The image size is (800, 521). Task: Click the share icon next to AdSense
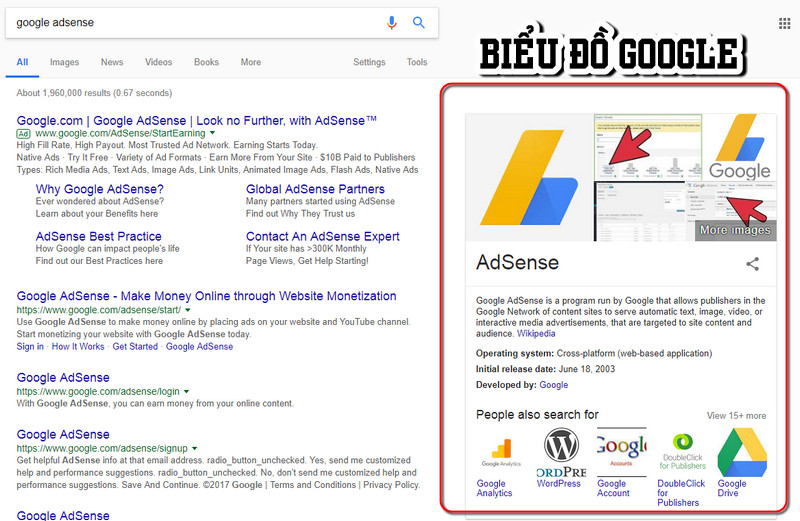pyautogui.click(x=753, y=263)
